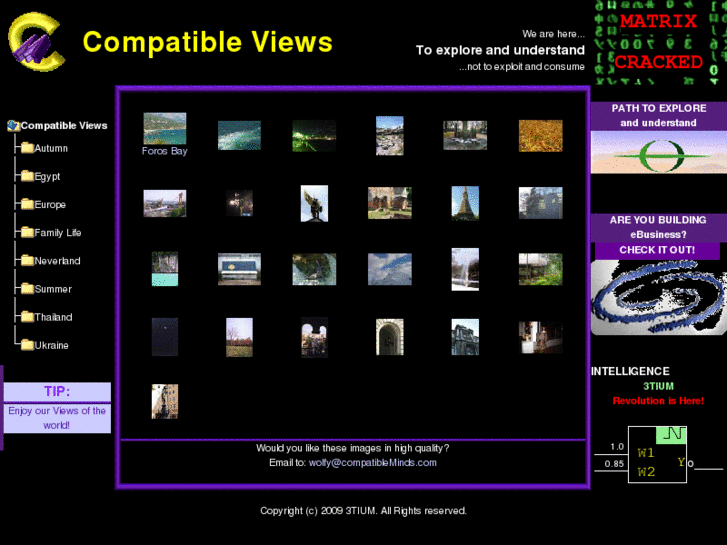Click the Intelligence heading text
The image size is (727, 545).
tap(630, 372)
